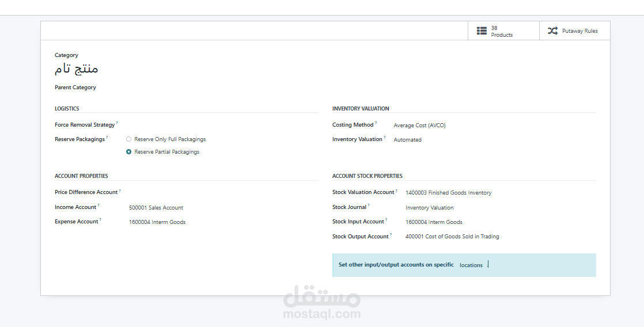Open Putaway Rules shuffle icon

[552, 31]
